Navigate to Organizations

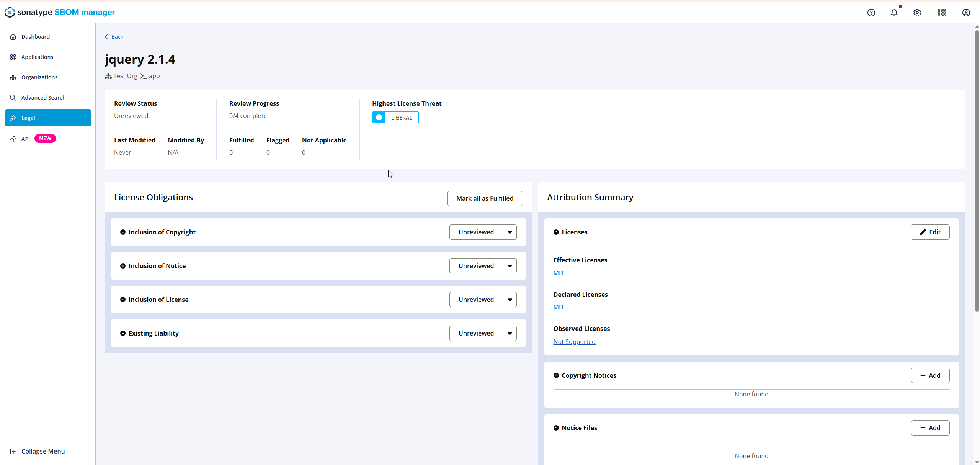pyautogui.click(x=48, y=77)
